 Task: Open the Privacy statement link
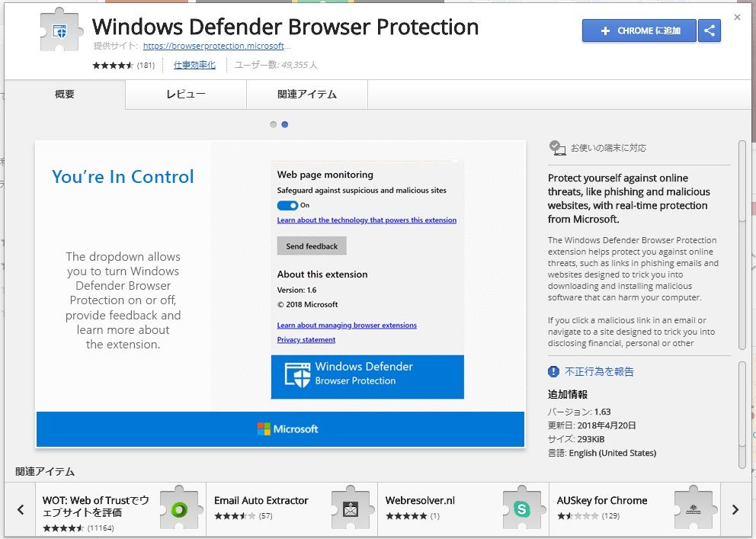coord(306,339)
